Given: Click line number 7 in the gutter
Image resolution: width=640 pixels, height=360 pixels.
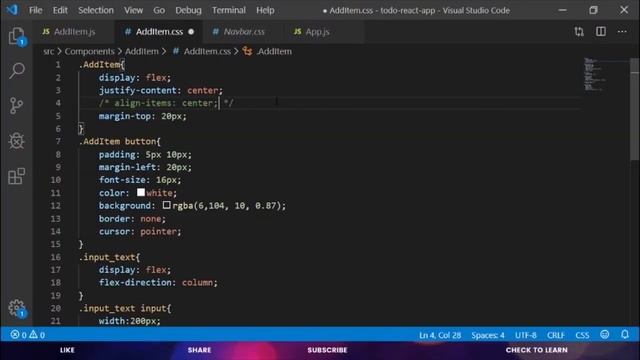Looking at the screenshot, I should pyautogui.click(x=58, y=142).
